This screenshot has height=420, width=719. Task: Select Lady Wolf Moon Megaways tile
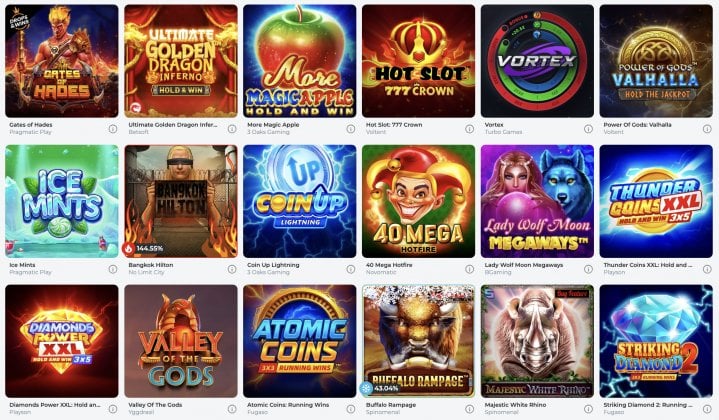pyautogui.click(x=537, y=201)
